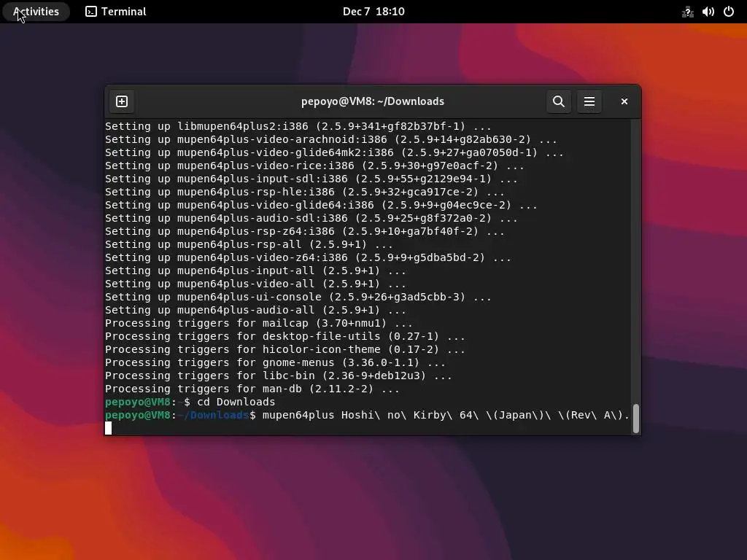Click the line 'Setting up mupen64plus-video-glide64mk2:i386'

pos(334,152)
